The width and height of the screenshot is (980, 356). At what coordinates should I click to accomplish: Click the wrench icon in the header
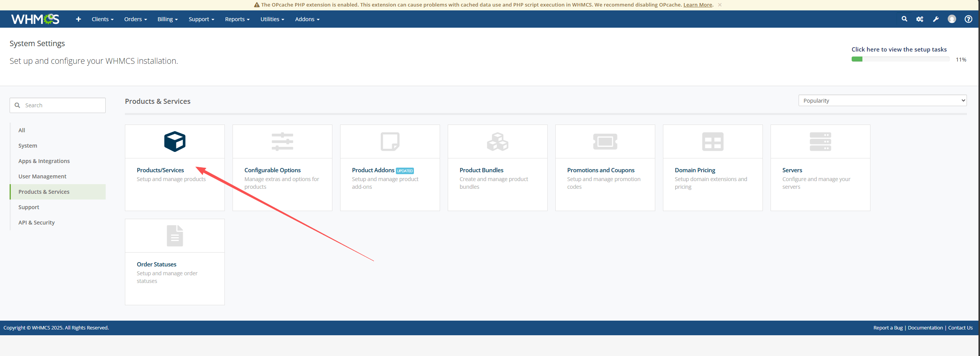tap(936, 19)
